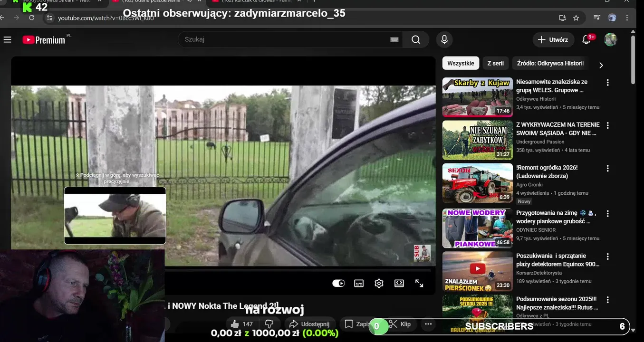Click the magnifier search button
The image size is (644, 342).
pyautogui.click(x=416, y=39)
